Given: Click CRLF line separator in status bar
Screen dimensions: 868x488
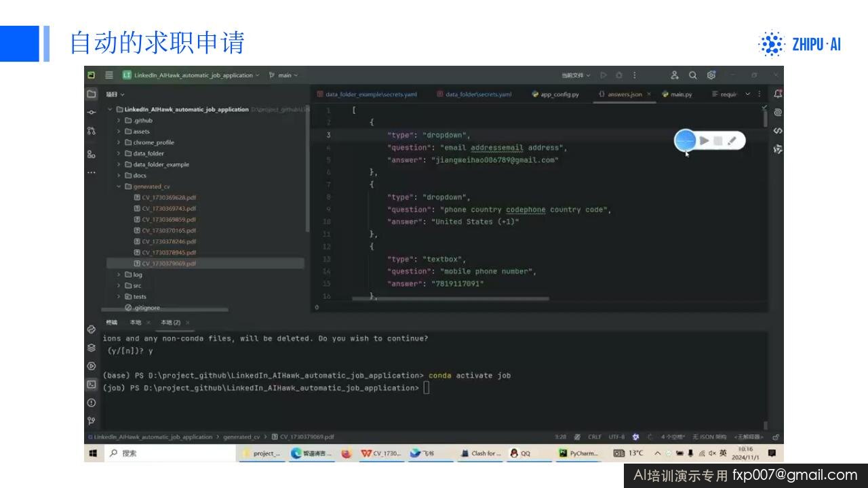Looking at the screenshot, I should click(595, 437).
